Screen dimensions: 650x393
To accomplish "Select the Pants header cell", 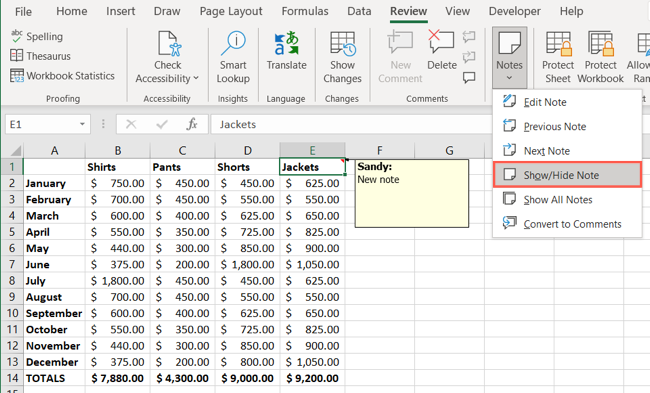I will (182, 167).
